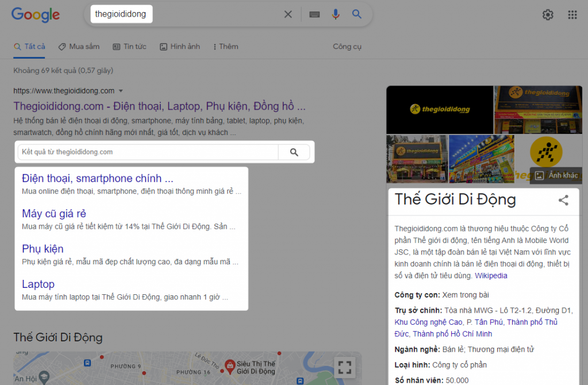Open the Thêm menu
This screenshot has height=385, width=588.
(x=226, y=47)
